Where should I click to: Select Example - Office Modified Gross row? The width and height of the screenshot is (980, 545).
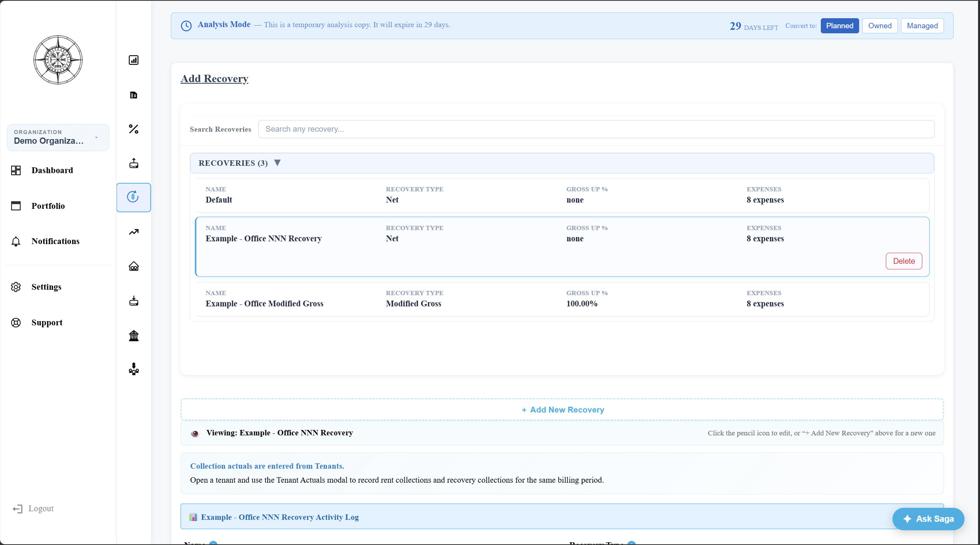pyautogui.click(x=562, y=299)
